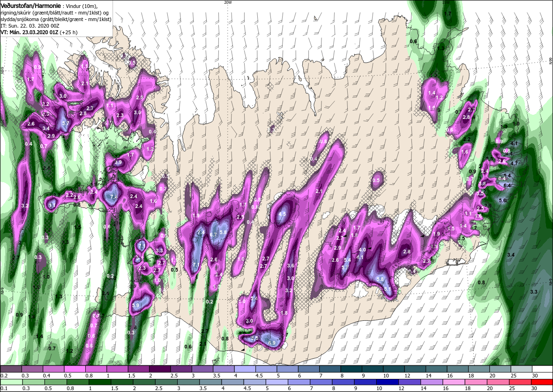
Task: Click the '4.7' precipitation value off the east coast
Action: [x=514, y=163]
